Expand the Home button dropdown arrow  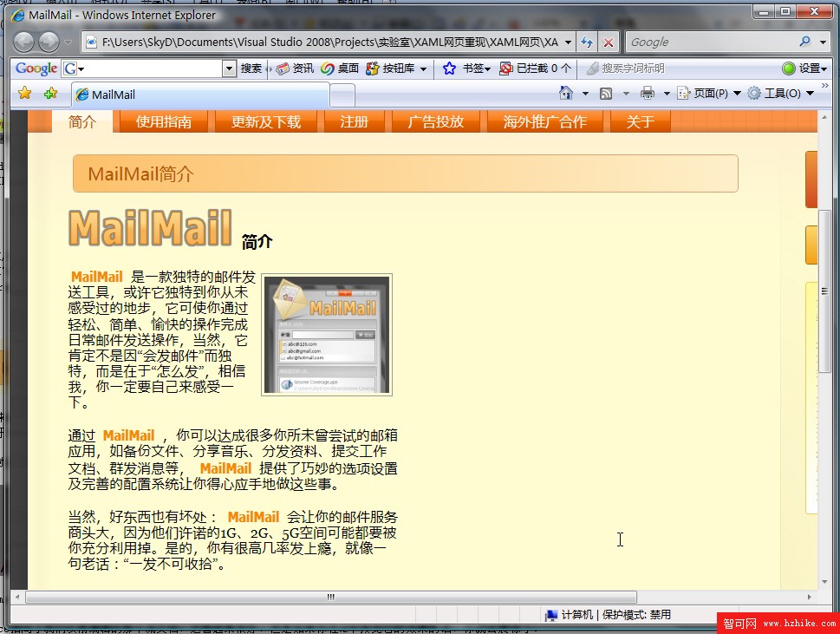585,94
